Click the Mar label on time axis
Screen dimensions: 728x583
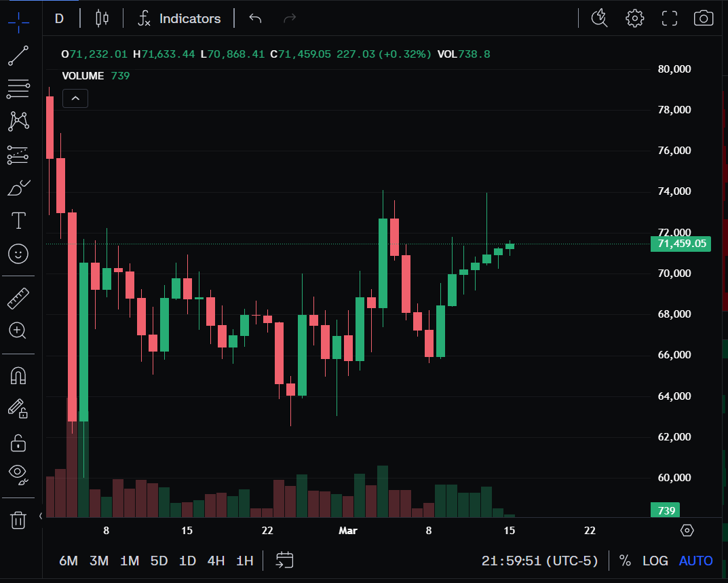pos(348,531)
